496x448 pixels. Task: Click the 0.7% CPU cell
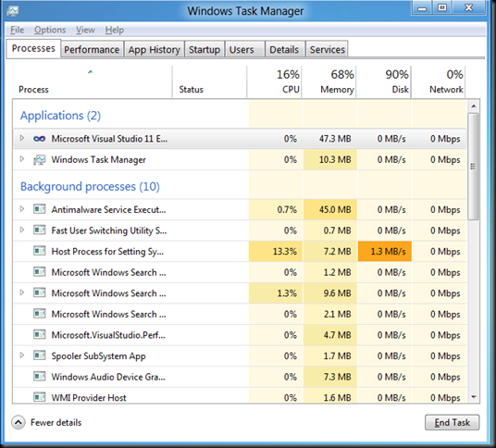click(276, 209)
